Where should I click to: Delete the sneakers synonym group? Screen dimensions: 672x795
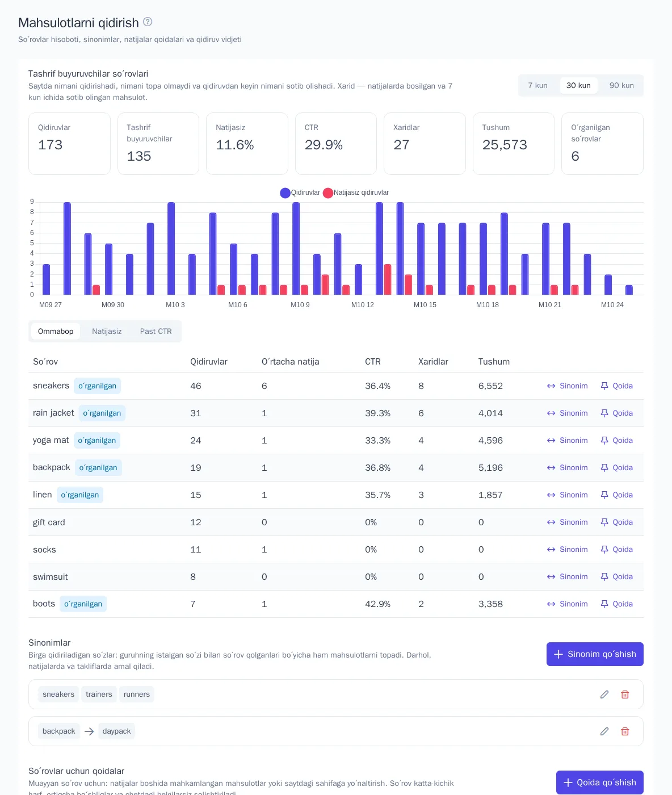(x=625, y=694)
